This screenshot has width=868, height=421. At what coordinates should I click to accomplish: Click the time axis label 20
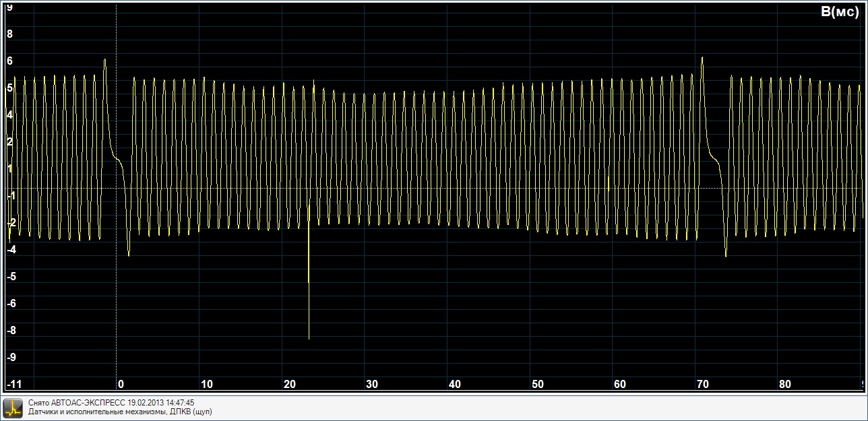(x=289, y=384)
